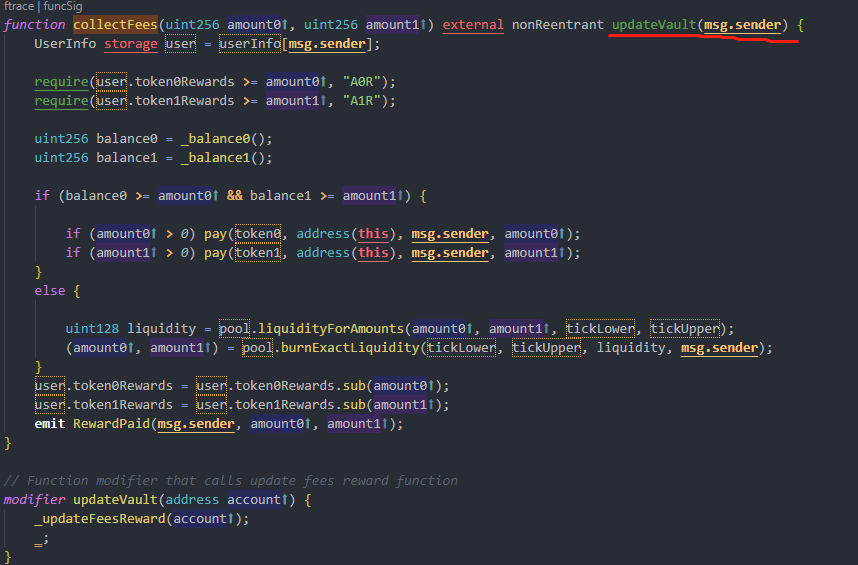Click the nonReentrant keyword

point(558,25)
